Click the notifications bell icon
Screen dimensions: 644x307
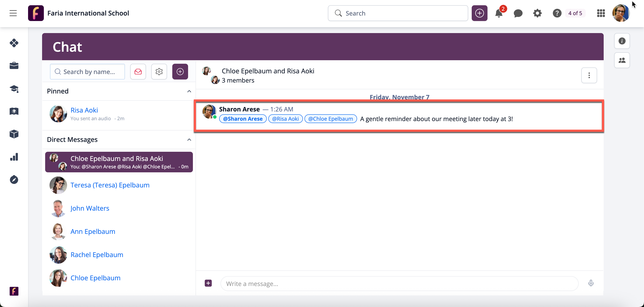[x=498, y=13]
